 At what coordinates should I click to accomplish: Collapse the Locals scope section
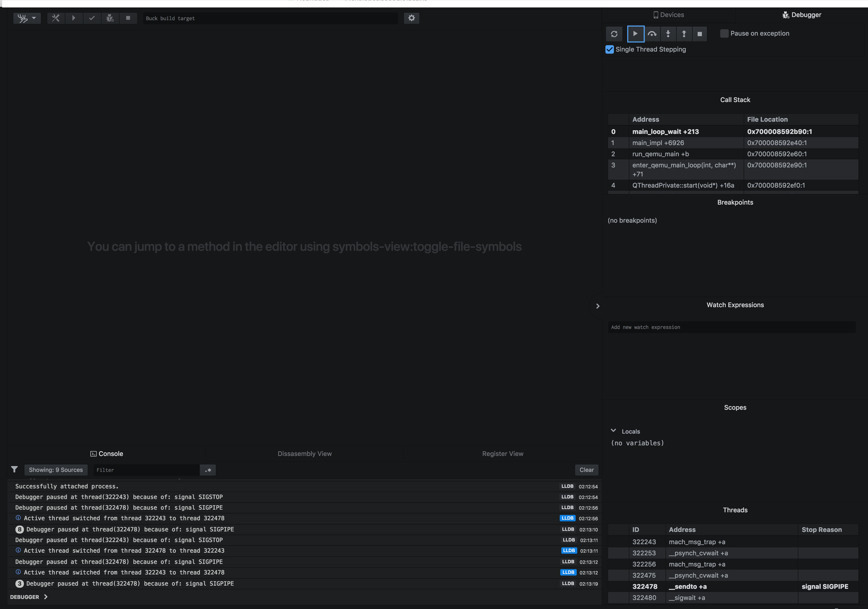pyautogui.click(x=614, y=430)
